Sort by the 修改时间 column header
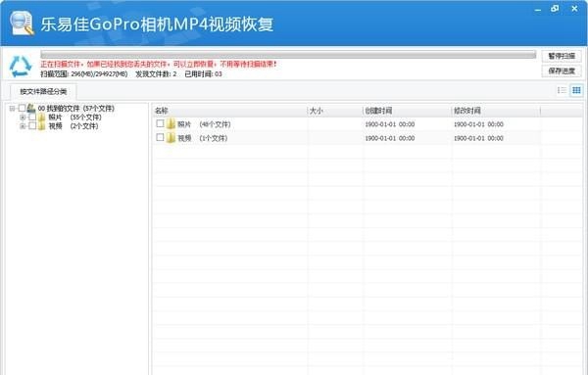The width and height of the screenshot is (588, 375). pos(496,111)
